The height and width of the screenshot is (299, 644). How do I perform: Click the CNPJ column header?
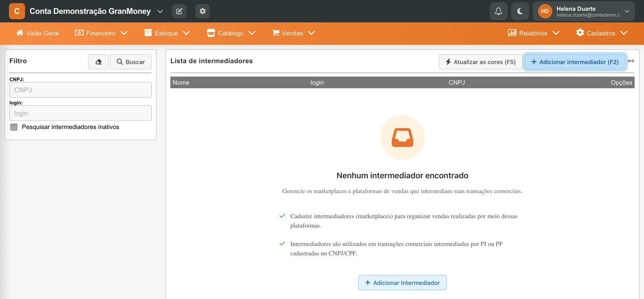[x=457, y=83]
